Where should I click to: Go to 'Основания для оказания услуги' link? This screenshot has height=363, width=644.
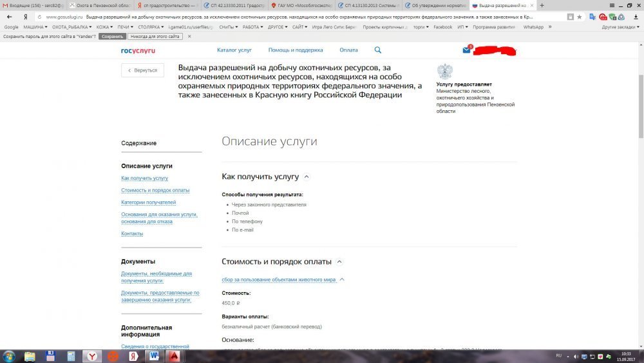(x=159, y=218)
